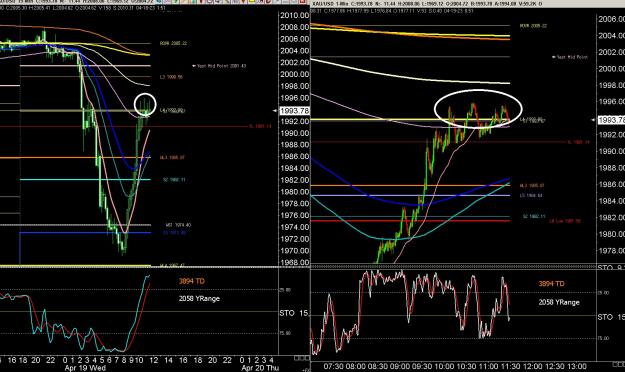Click the 10:00 time label on right chart

pos(444,366)
